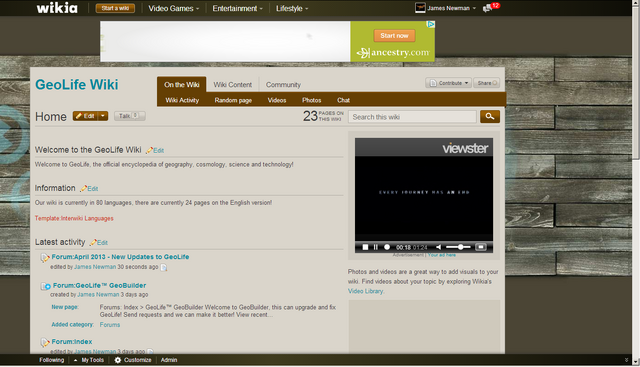Click the search magnifier button

490,117
